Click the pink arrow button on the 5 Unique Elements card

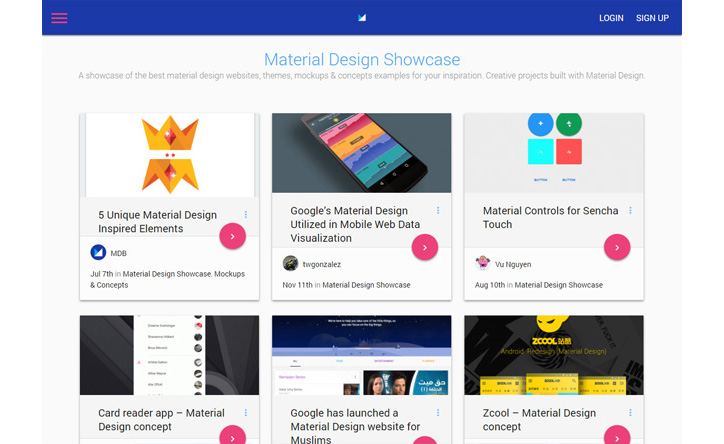pos(232,236)
